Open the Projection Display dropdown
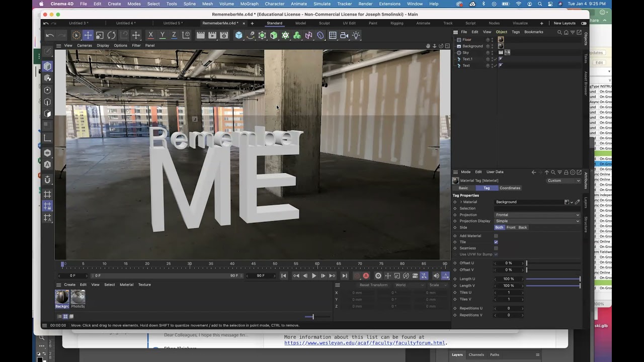 537,221
